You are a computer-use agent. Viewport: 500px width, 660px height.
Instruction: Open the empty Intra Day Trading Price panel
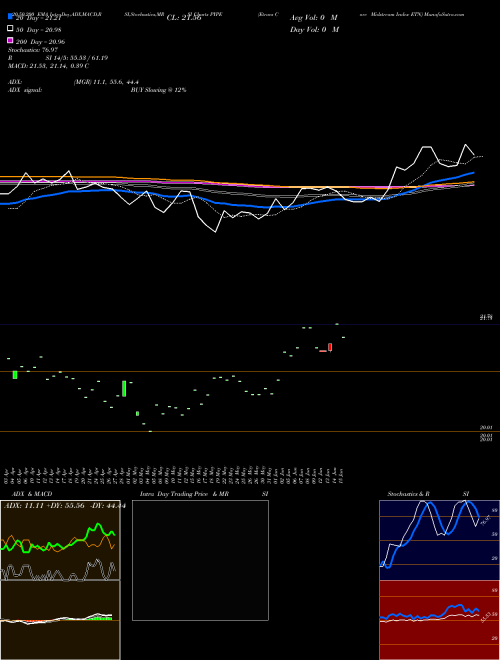(x=200, y=560)
